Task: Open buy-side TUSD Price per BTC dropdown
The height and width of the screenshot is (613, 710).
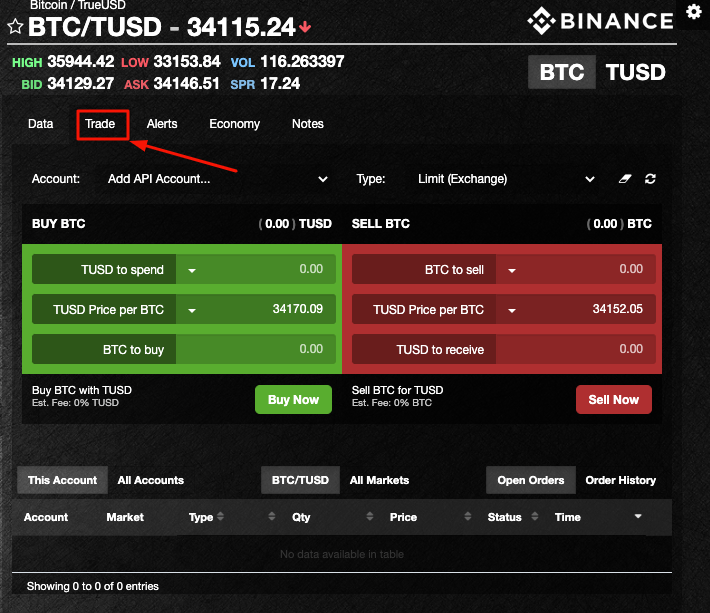Action: click(192, 310)
